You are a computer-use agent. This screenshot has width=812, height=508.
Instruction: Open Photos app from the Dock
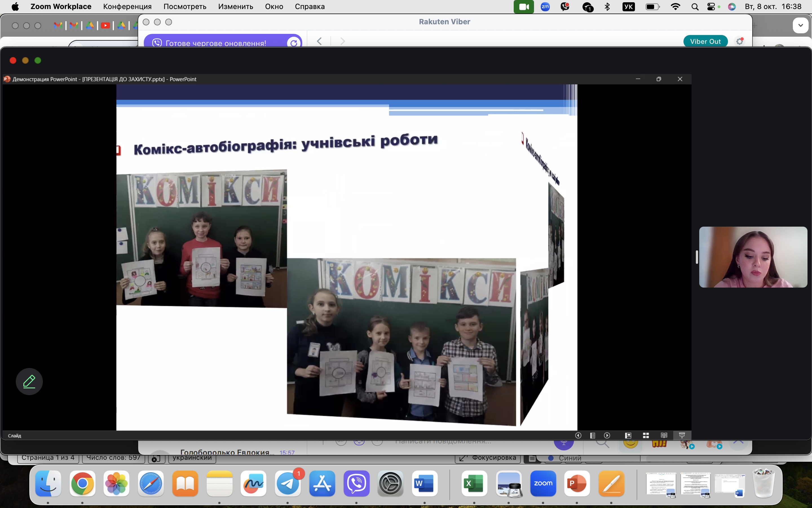[x=116, y=483]
